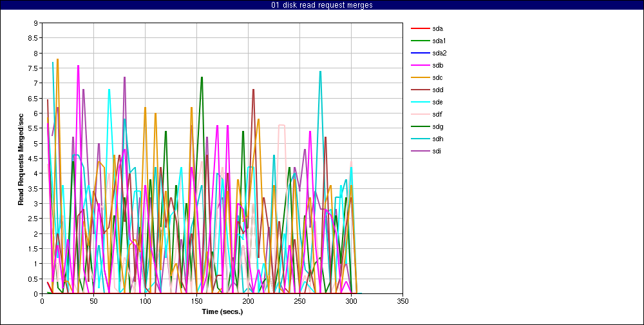Click the x-axis '250' tick label
Image resolution: width=644 pixels, height=325 pixels.
[x=299, y=301]
